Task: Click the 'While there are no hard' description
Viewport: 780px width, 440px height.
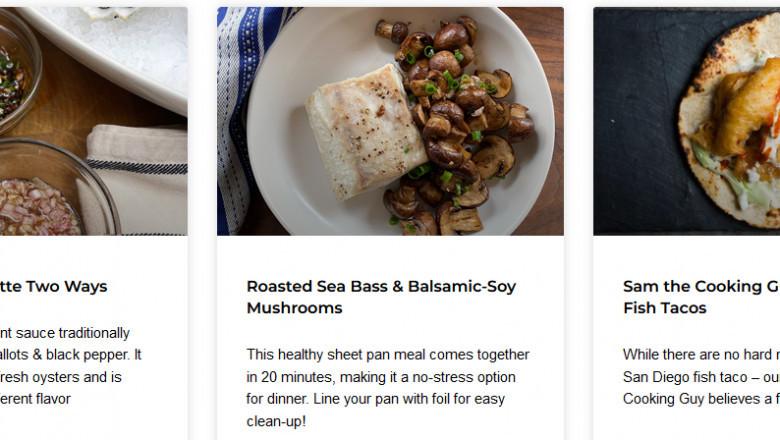Action: point(700,354)
